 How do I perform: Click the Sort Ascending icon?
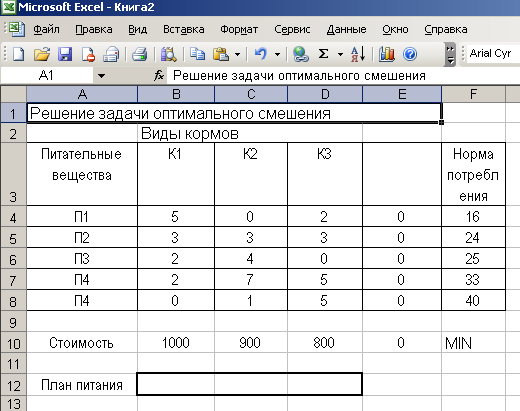tap(358, 54)
